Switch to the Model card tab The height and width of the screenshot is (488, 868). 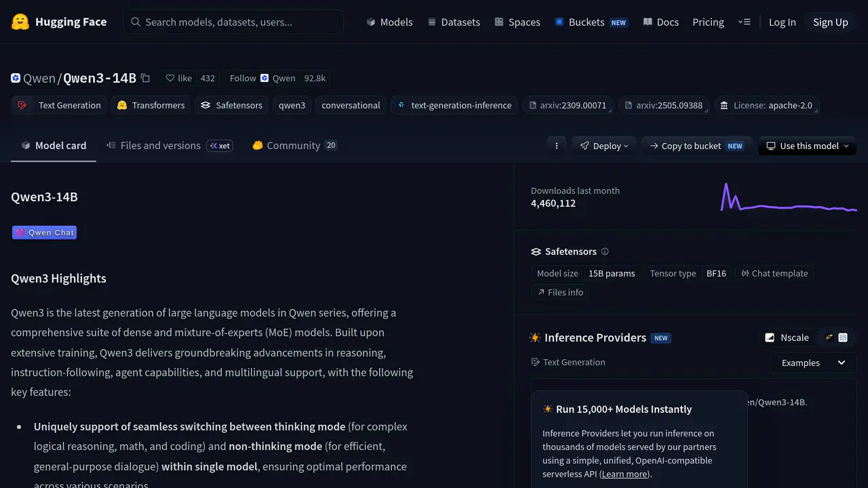pos(54,145)
